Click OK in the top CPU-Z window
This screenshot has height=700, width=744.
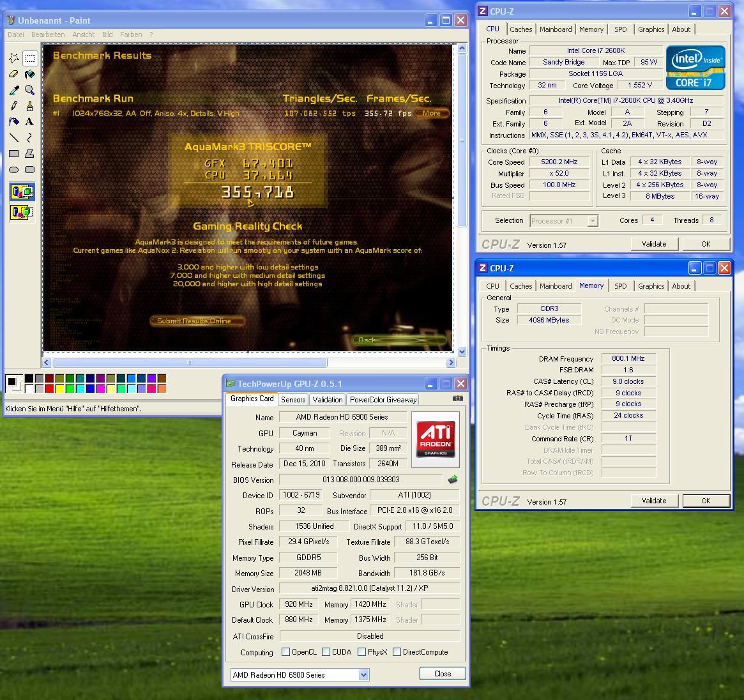(x=706, y=244)
